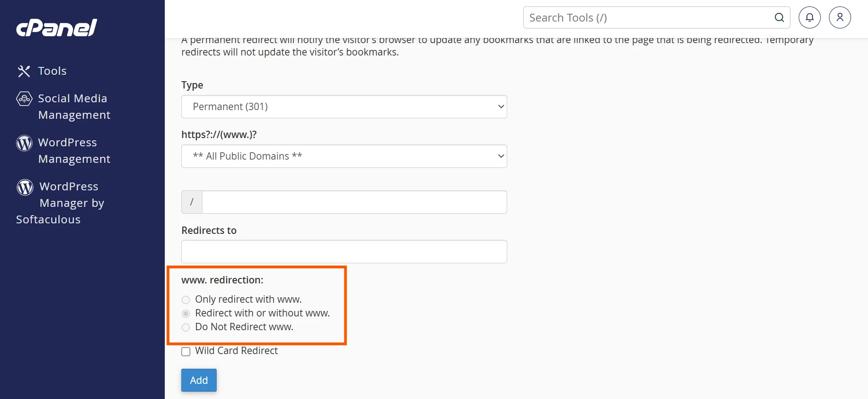Keep Redirect with or without www selected
This screenshot has width=868, height=399.
coord(186,314)
